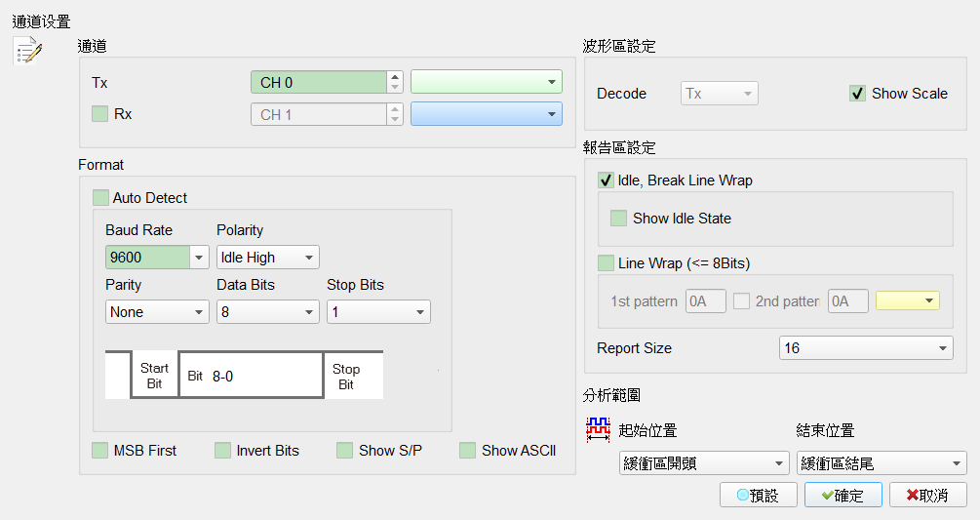Open the Parity None dropdown
Image resolution: width=980 pixels, height=520 pixels.
click(x=157, y=312)
